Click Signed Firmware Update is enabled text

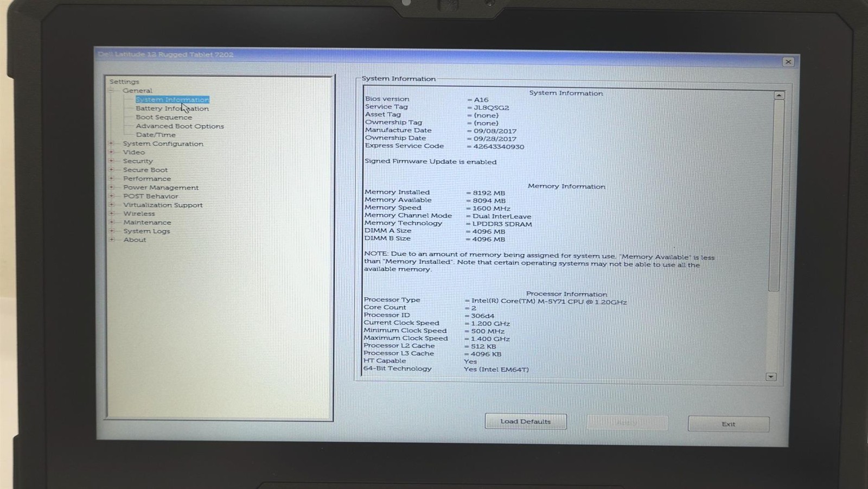431,162
